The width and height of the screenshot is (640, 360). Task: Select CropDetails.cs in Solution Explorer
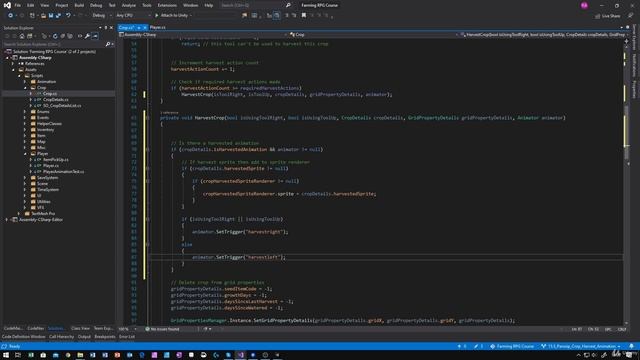[x=56, y=100]
